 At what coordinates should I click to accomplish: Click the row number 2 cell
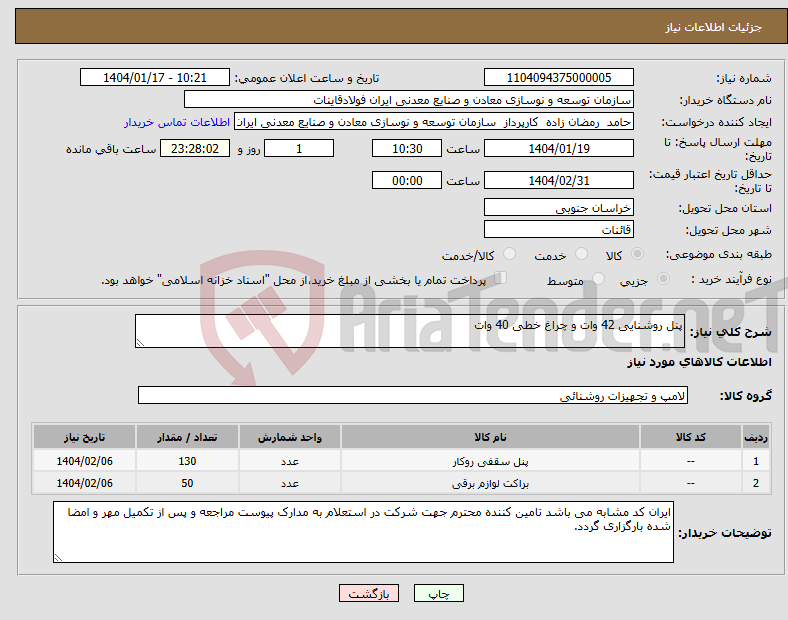755,483
